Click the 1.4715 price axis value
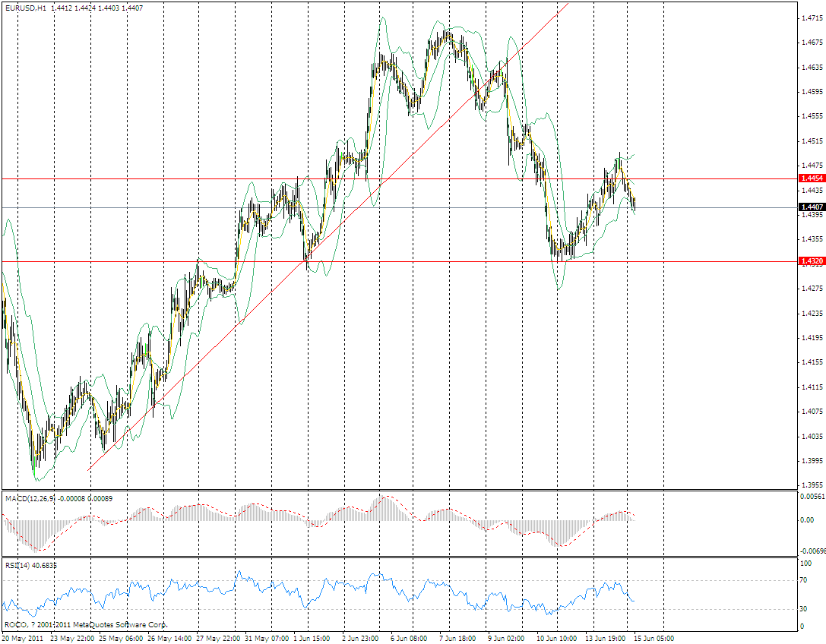 [812, 18]
